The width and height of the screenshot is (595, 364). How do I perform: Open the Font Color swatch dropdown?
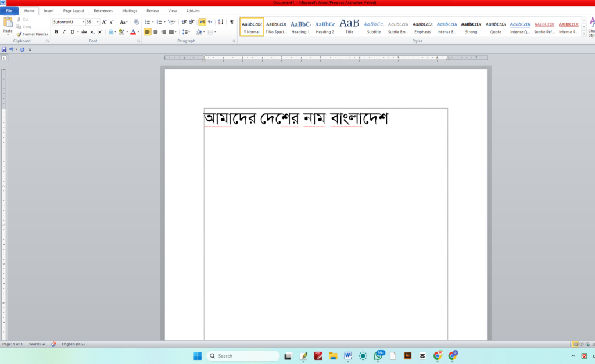point(137,32)
